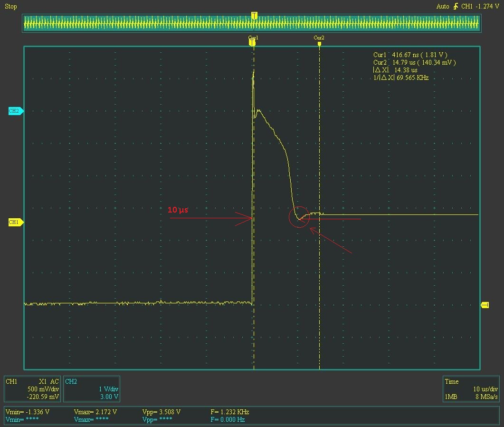Click the Stop status label
Screen dimensions: 504x427
pos(10,7)
